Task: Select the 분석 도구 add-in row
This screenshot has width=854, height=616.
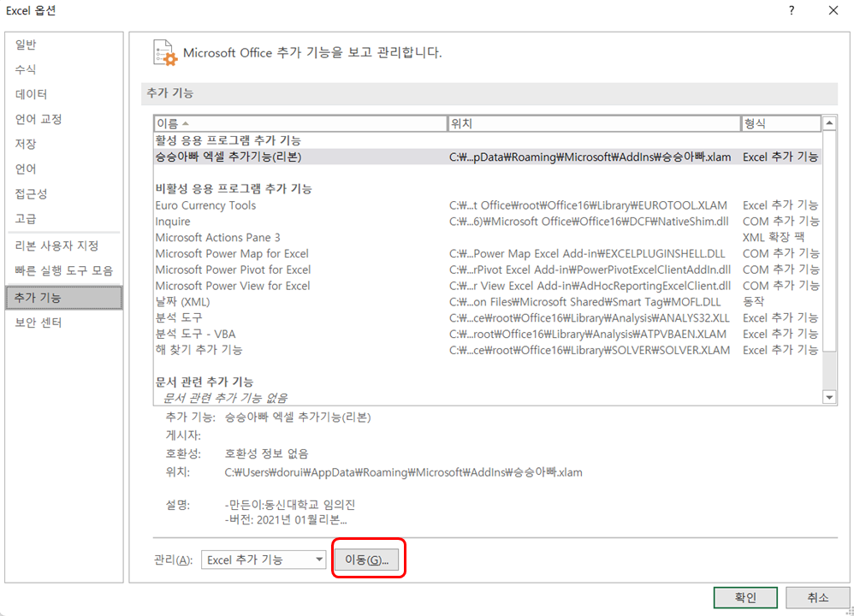Action: tap(488, 317)
